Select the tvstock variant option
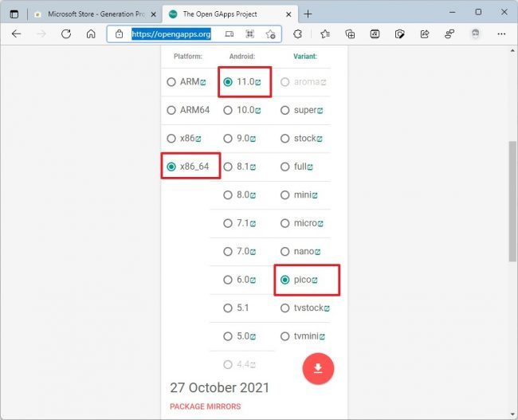 (285, 308)
